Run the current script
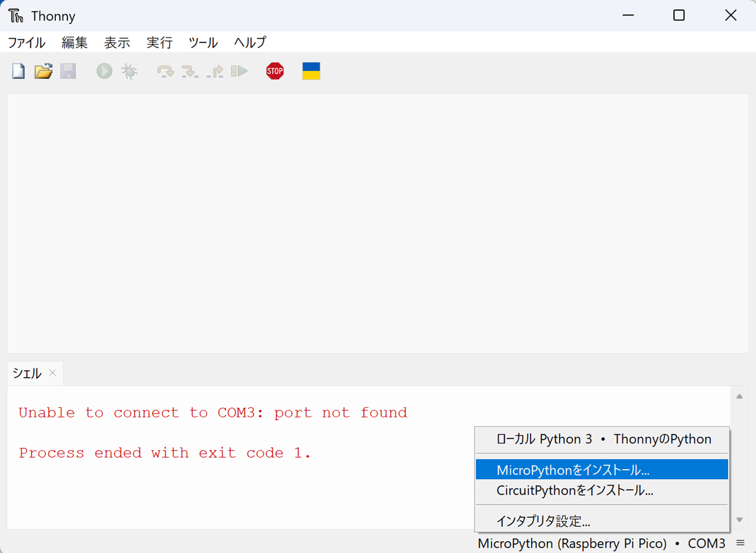The image size is (756, 553). click(104, 71)
